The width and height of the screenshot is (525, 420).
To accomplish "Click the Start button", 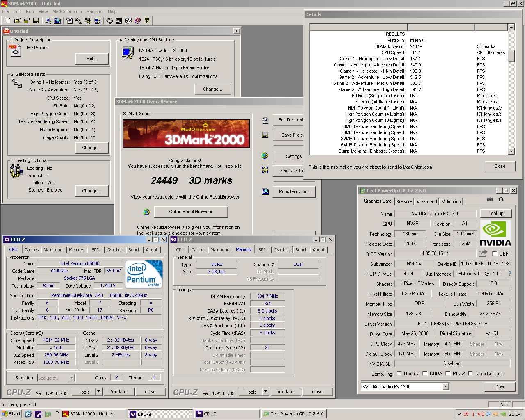I will pyautogui.click(x=11, y=414).
